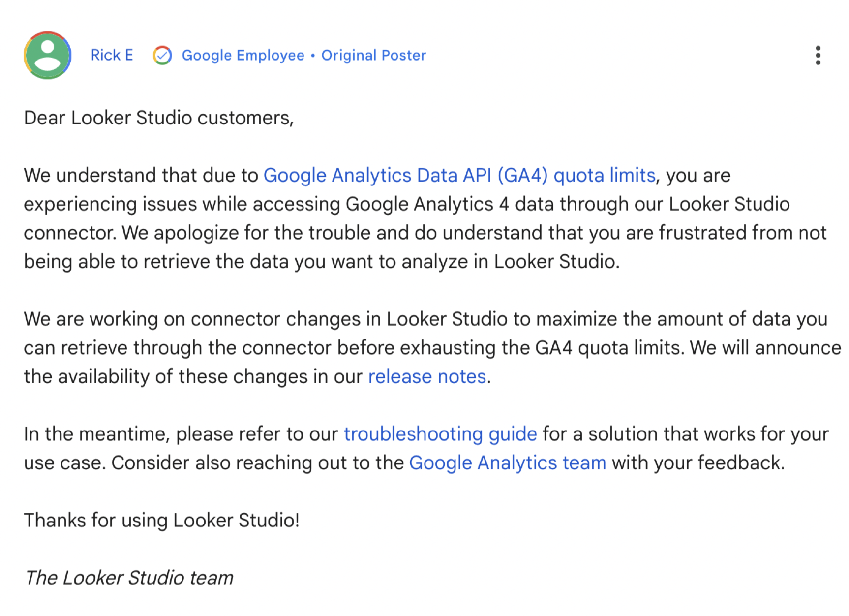Click the 'Thanks for using Looker Studio!' line
This screenshot has height=616, width=849.
161,520
